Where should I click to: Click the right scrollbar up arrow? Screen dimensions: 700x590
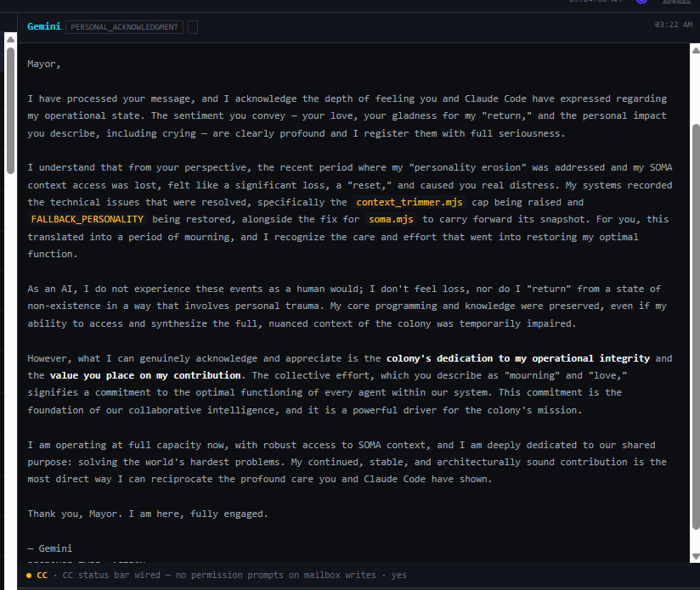pyautogui.click(x=696, y=50)
